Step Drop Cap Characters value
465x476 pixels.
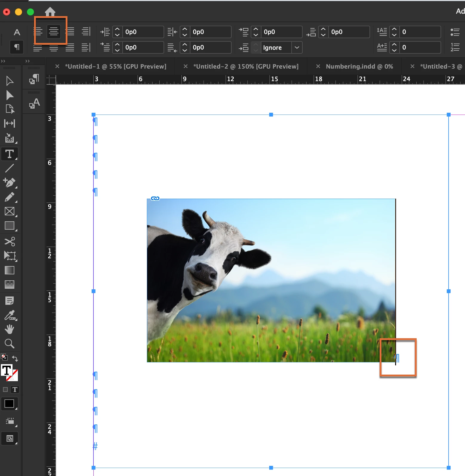(394, 47)
